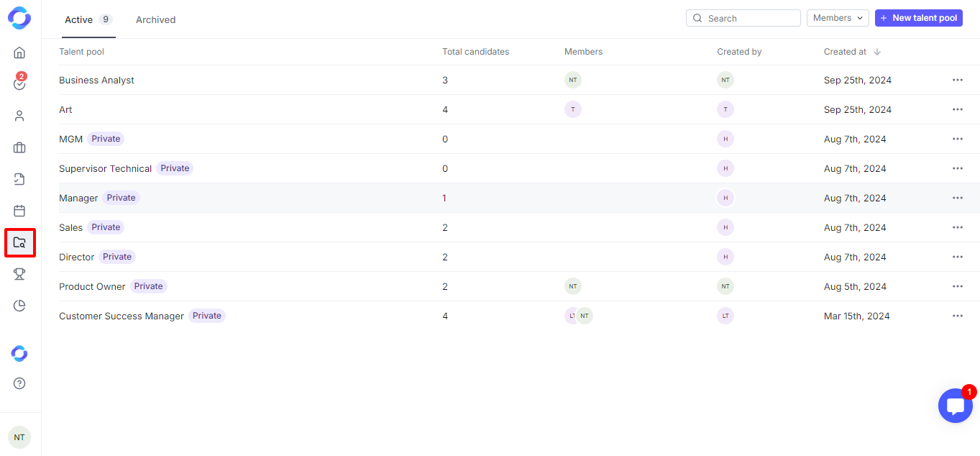Open the Product Owner talent pool

click(92, 286)
